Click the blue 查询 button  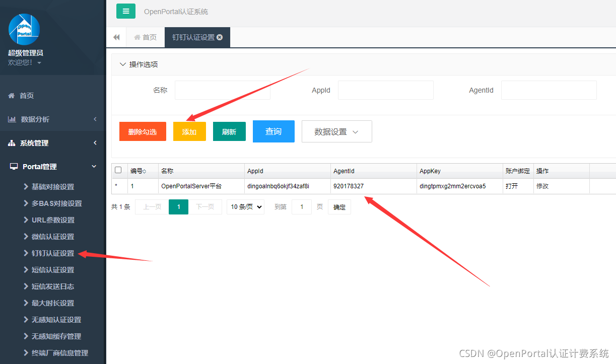[x=273, y=131]
